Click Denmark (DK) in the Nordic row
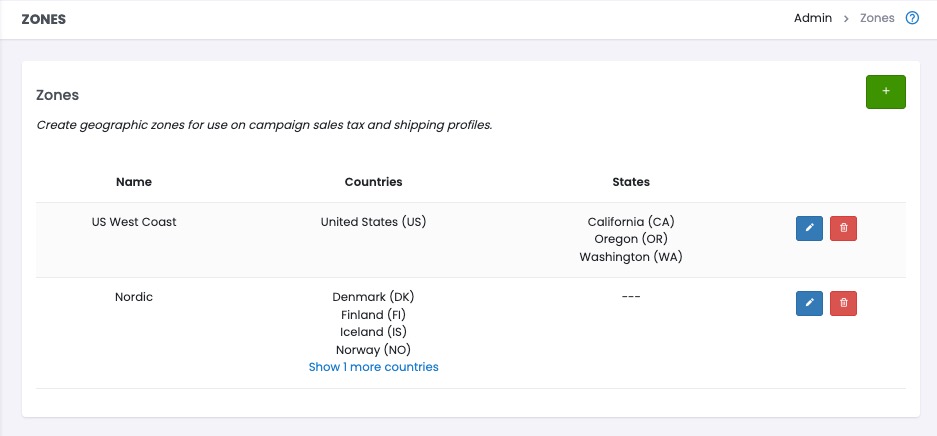The height and width of the screenshot is (436, 937). pos(373,297)
